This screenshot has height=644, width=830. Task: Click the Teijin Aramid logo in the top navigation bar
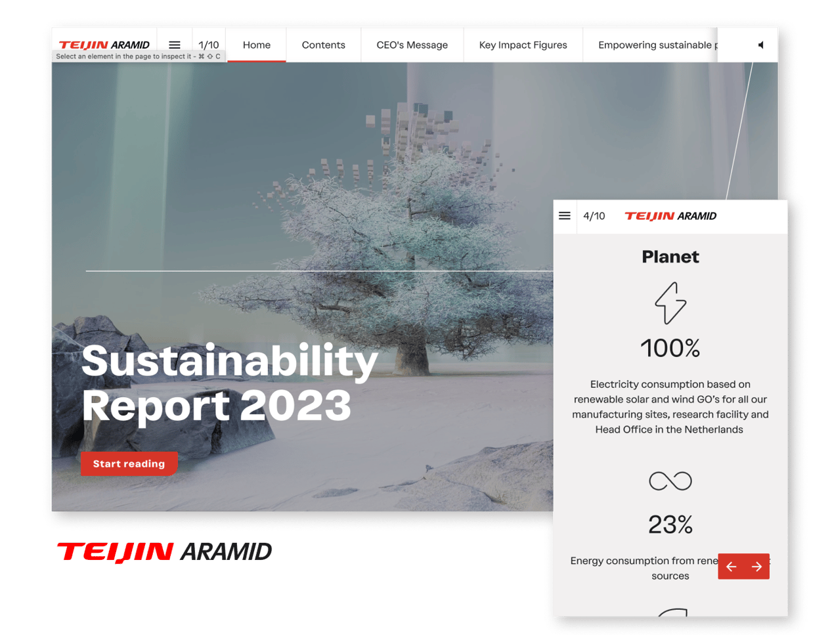(104, 45)
